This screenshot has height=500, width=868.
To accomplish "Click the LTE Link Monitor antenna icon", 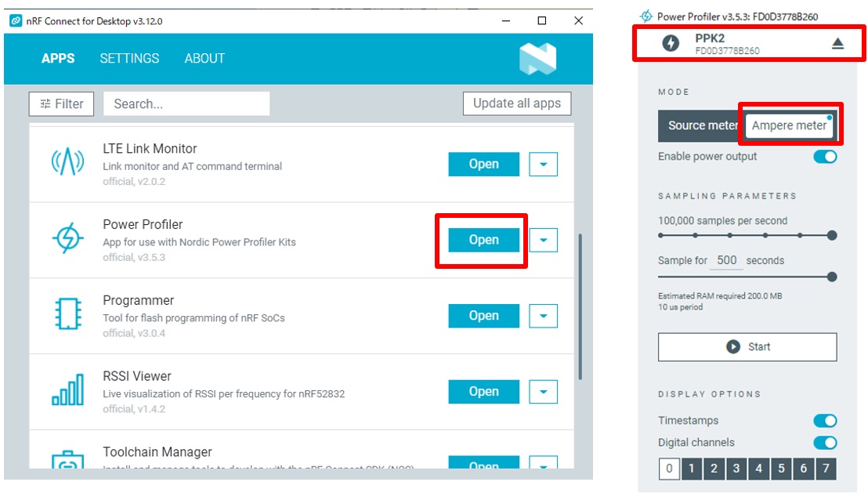I will pos(67,163).
